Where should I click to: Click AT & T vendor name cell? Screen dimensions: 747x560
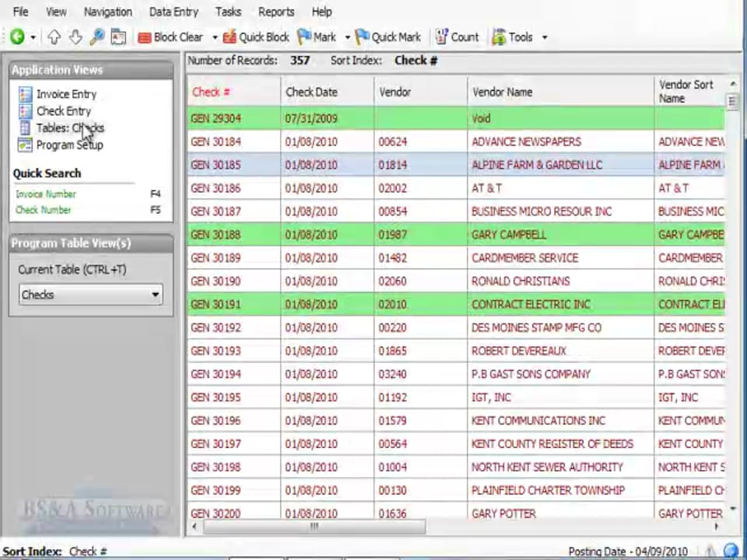[x=560, y=188]
